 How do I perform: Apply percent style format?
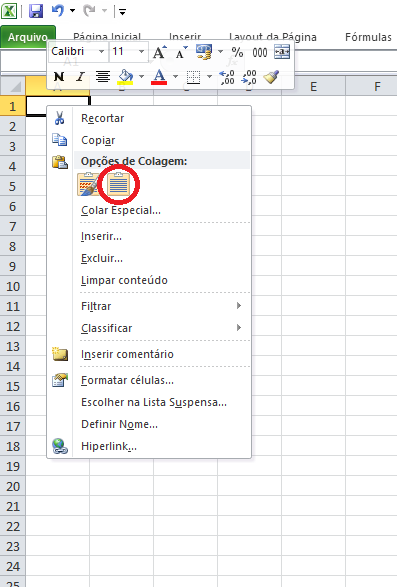click(237, 52)
